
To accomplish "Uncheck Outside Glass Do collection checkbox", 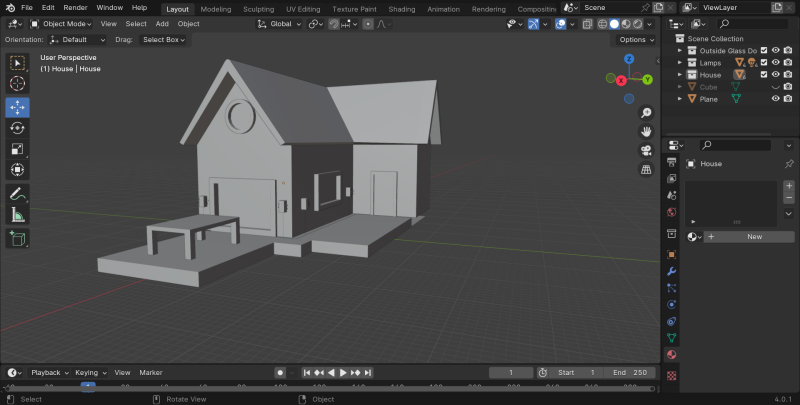I will [764, 50].
